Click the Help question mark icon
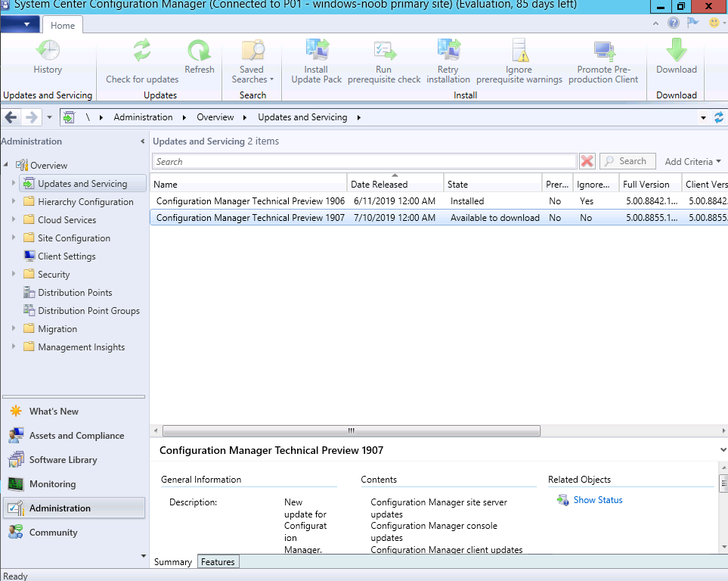 point(674,22)
